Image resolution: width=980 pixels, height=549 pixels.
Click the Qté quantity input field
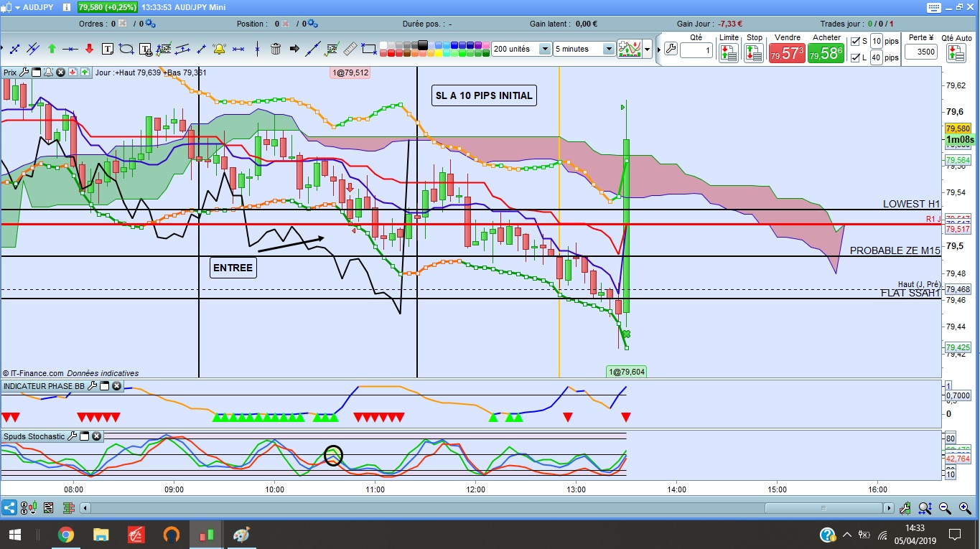tap(696, 50)
